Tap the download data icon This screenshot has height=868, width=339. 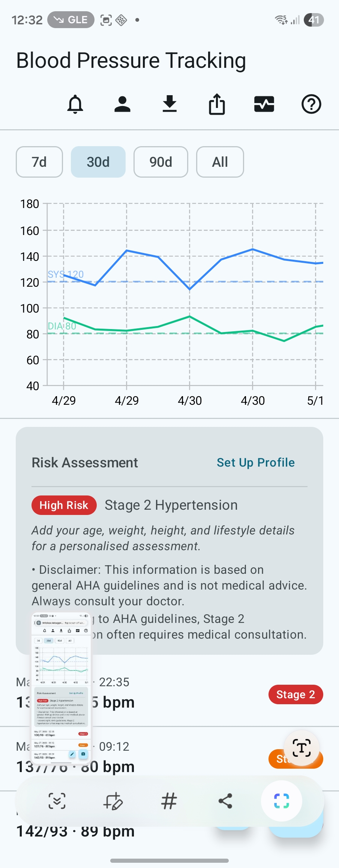click(x=169, y=104)
